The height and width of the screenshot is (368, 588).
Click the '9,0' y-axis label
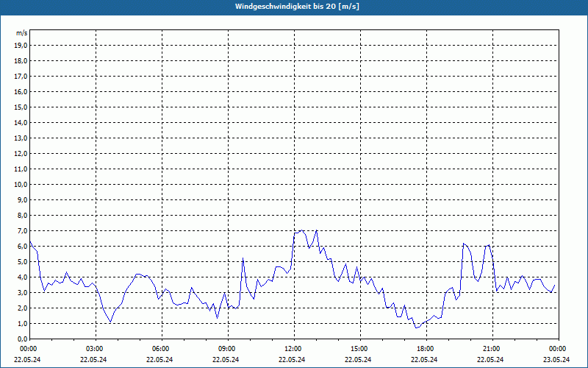coord(23,199)
